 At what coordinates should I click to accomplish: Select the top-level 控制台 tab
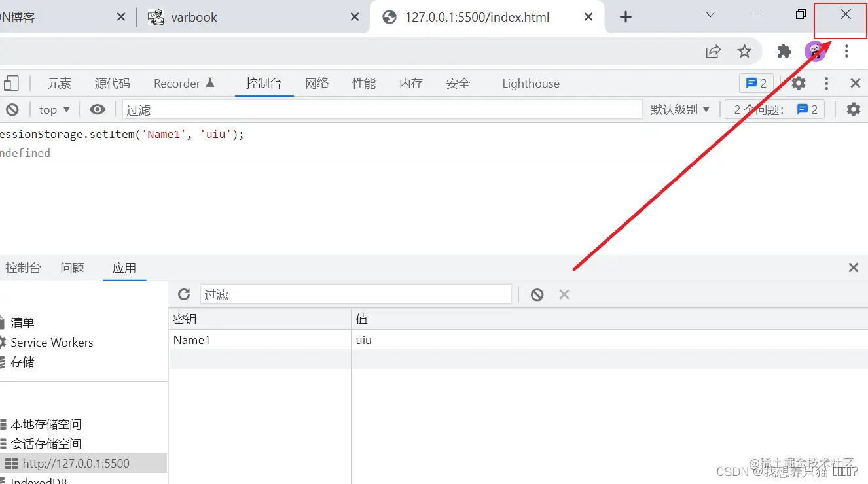pyautogui.click(x=264, y=84)
